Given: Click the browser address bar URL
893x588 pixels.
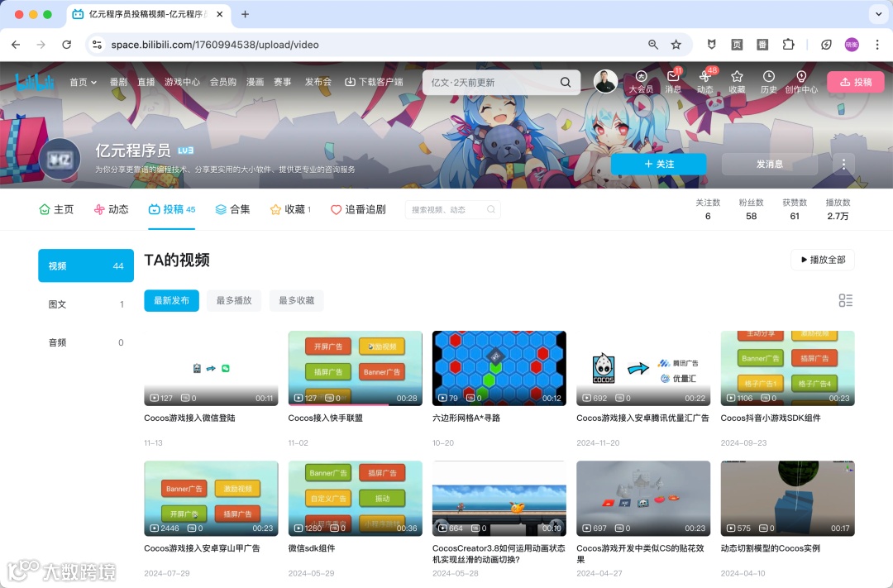Looking at the screenshot, I should tap(215, 45).
